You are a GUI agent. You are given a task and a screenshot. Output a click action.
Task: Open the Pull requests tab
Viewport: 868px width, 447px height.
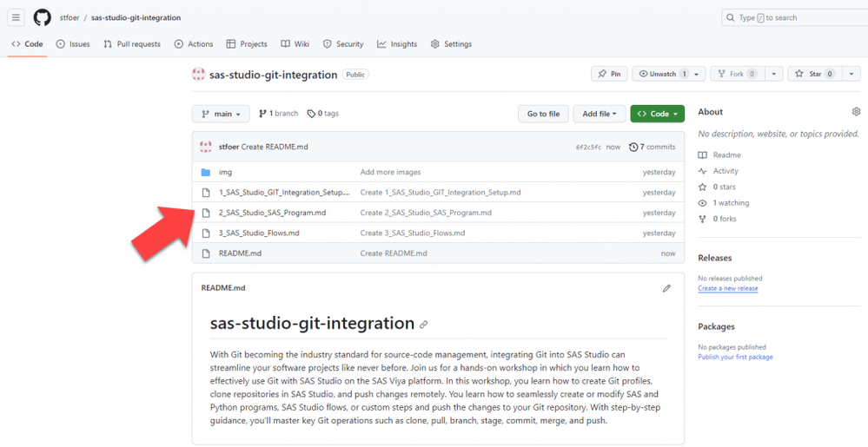(132, 44)
